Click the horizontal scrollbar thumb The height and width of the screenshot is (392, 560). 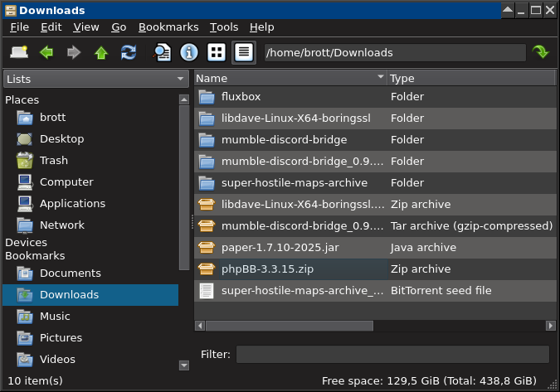click(x=290, y=326)
